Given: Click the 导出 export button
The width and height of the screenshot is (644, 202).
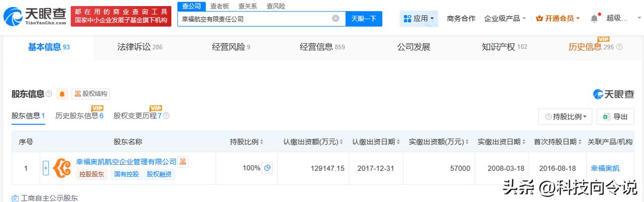Looking at the screenshot, I should coord(615,116).
